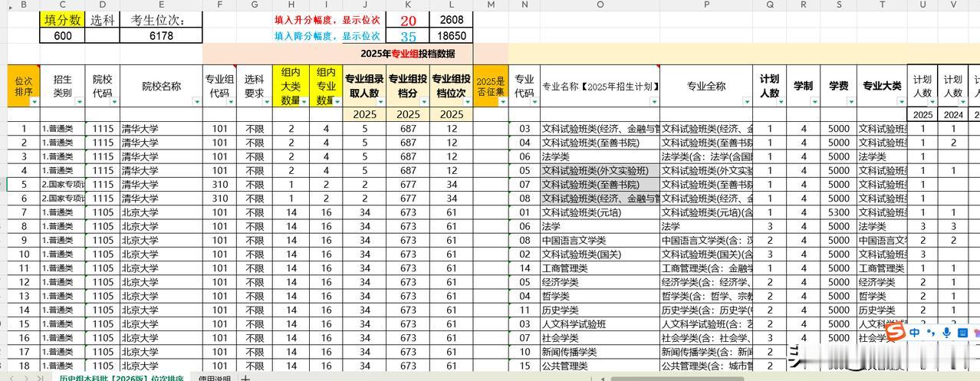Select row header 5

click(24, 185)
